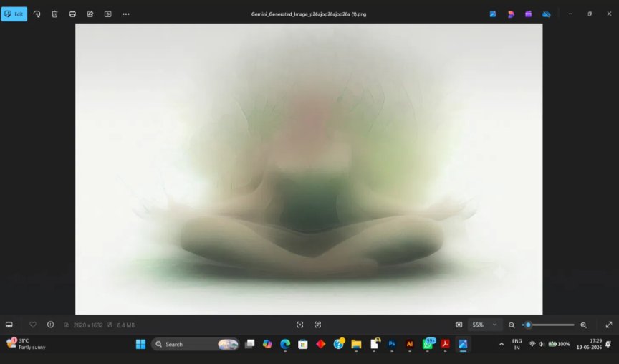Open Microsoft Edge from the taskbar
Screen dimensions: 619x364
[285, 344]
